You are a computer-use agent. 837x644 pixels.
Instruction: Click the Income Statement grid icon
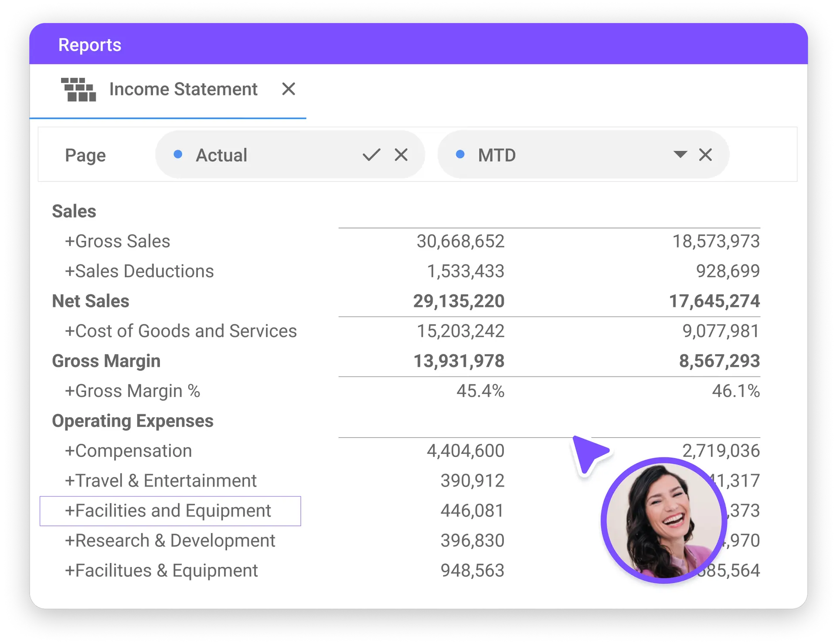(x=78, y=89)
